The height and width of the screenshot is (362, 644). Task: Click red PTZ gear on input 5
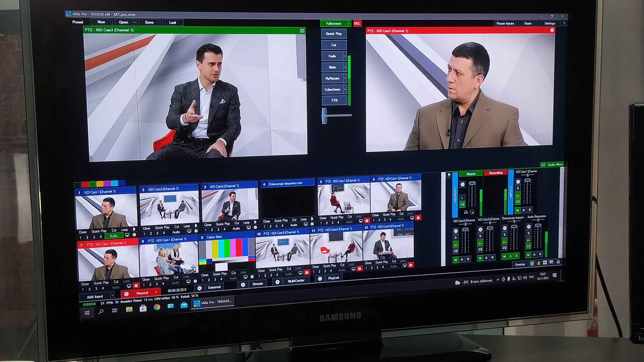point(367,221)
